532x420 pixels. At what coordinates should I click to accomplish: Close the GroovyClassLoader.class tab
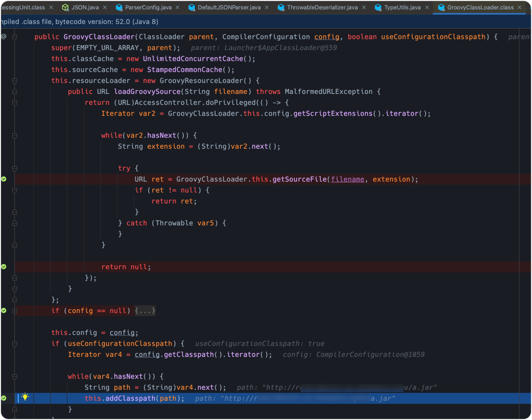click(520, 7)
